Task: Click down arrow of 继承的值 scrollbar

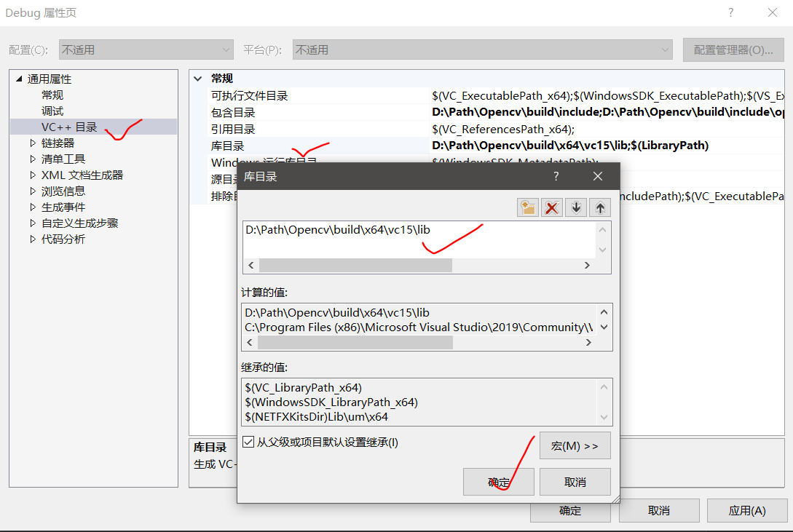Action: (604, 417)
